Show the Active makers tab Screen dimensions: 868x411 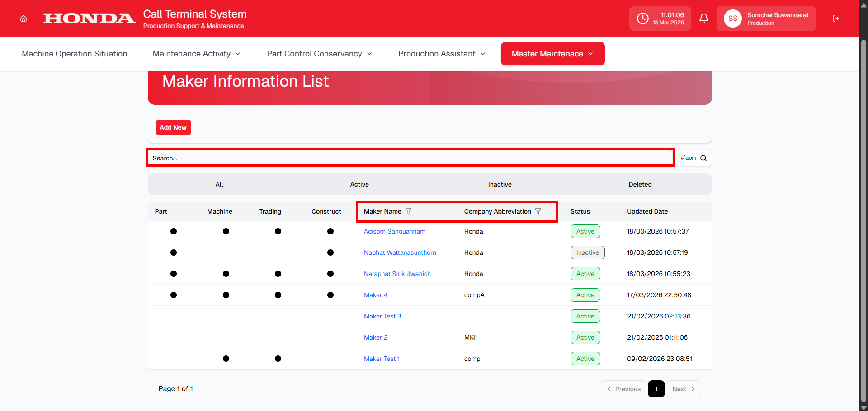(359, 184)
